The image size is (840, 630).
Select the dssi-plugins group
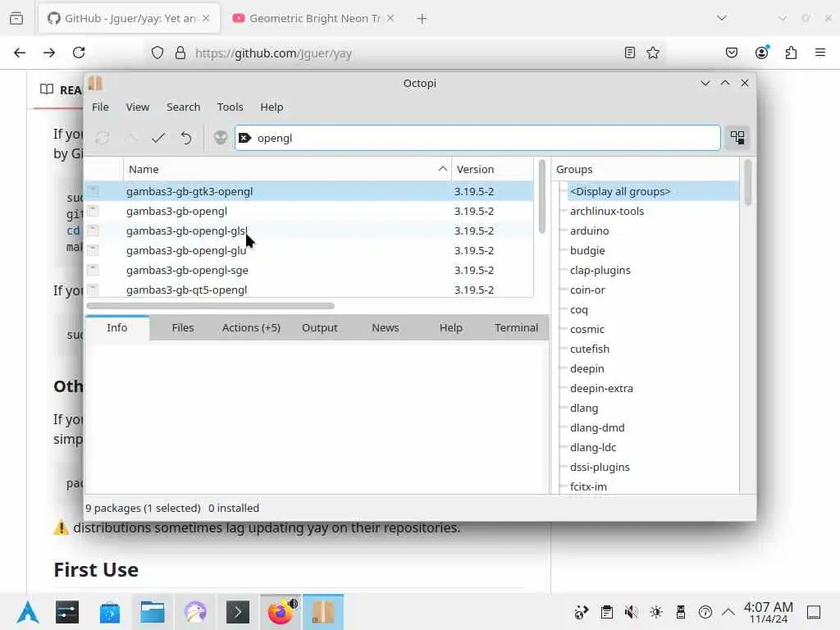point(600,467)
